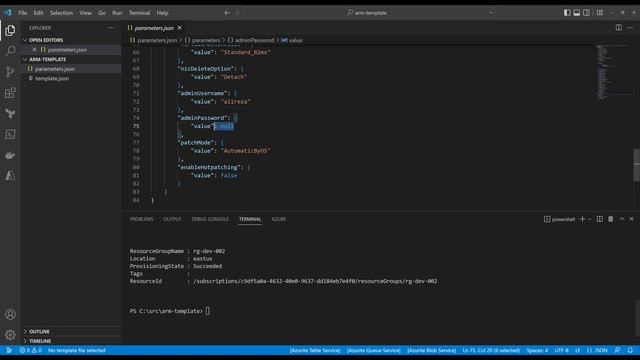640x360 pixels.
Task: Open the Help menu
Action: [162, 13]
